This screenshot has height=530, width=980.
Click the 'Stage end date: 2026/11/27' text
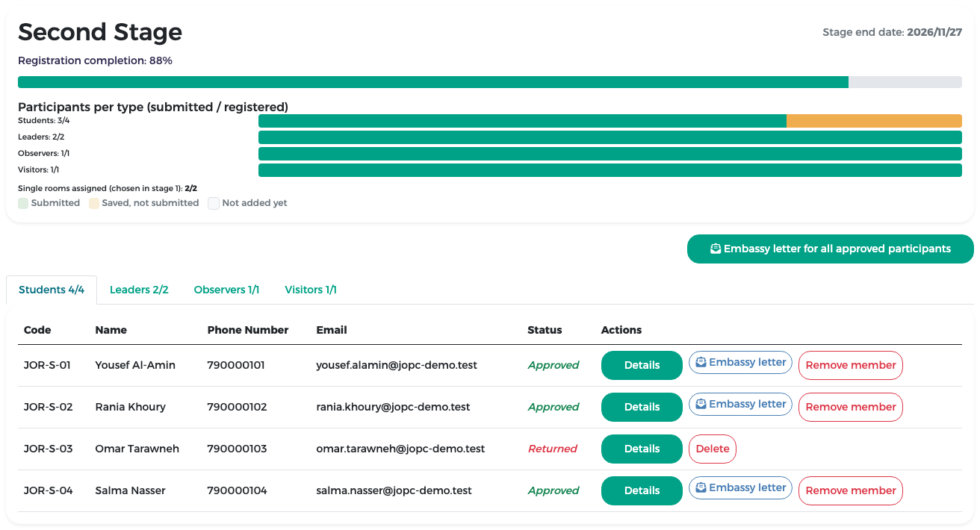(893, 32)
